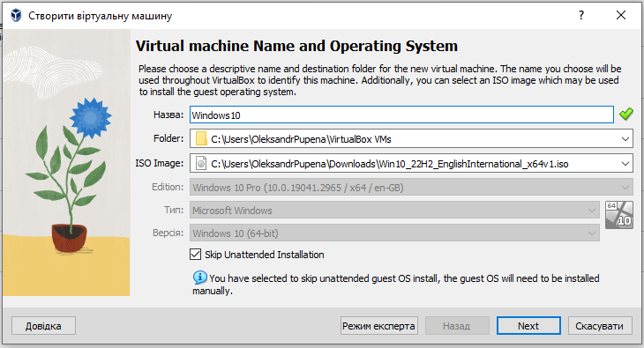Click the VirtualBox logo in title bar
This screenshot has height=348, width=644.
16,16
